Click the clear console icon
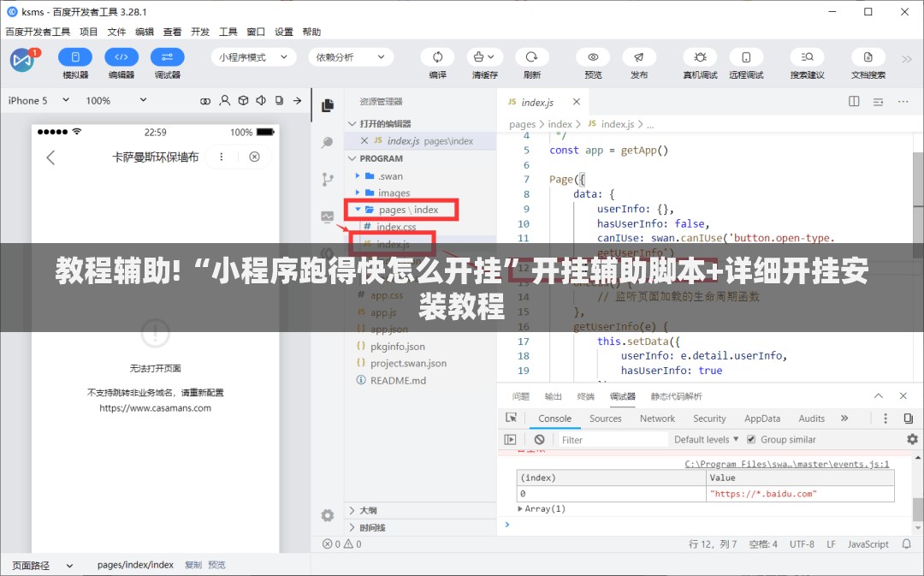Viewport: 924px width, 576px height. coord(539,440)
